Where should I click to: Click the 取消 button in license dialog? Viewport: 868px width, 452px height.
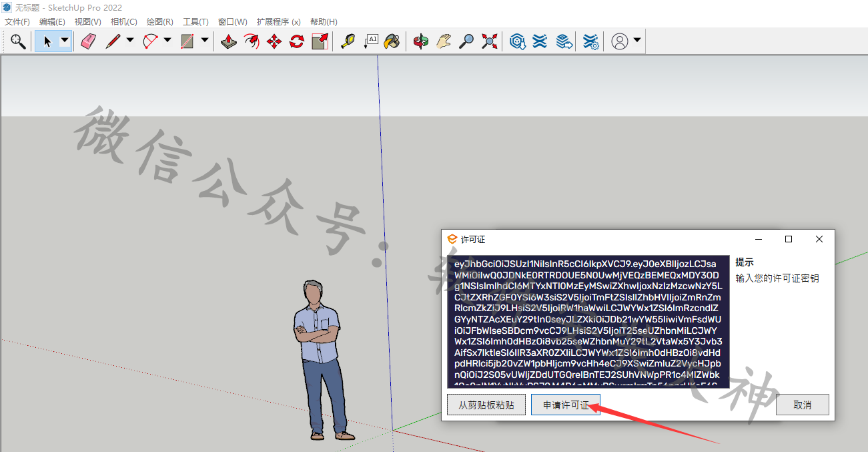click(x=803, y=405)
